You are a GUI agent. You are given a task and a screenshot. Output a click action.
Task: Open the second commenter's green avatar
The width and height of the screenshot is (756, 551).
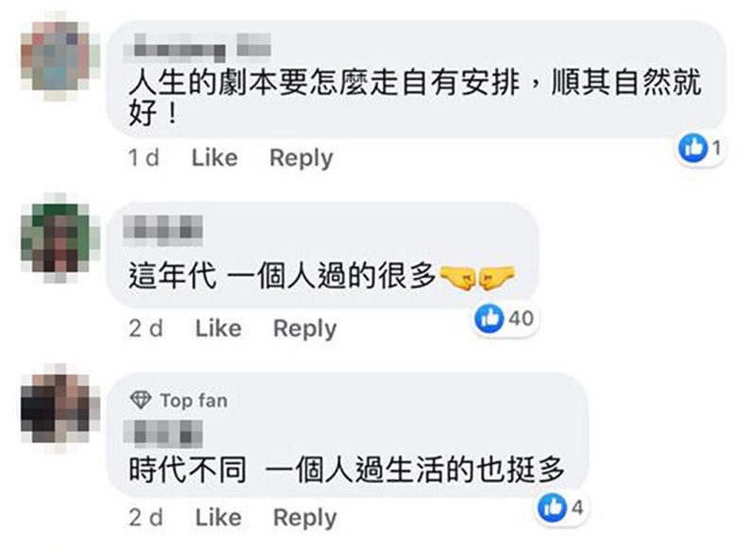click(60, 237)
